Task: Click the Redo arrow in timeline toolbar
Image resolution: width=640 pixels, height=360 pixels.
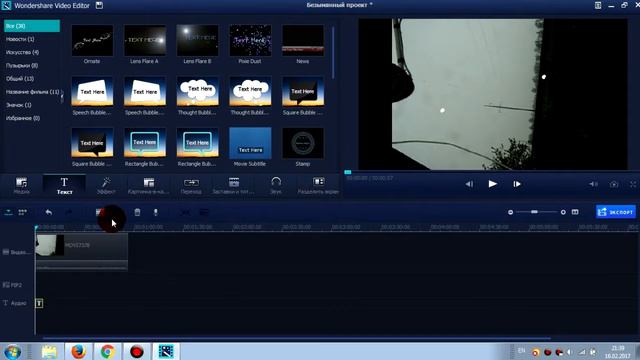Action: point(69,212)
